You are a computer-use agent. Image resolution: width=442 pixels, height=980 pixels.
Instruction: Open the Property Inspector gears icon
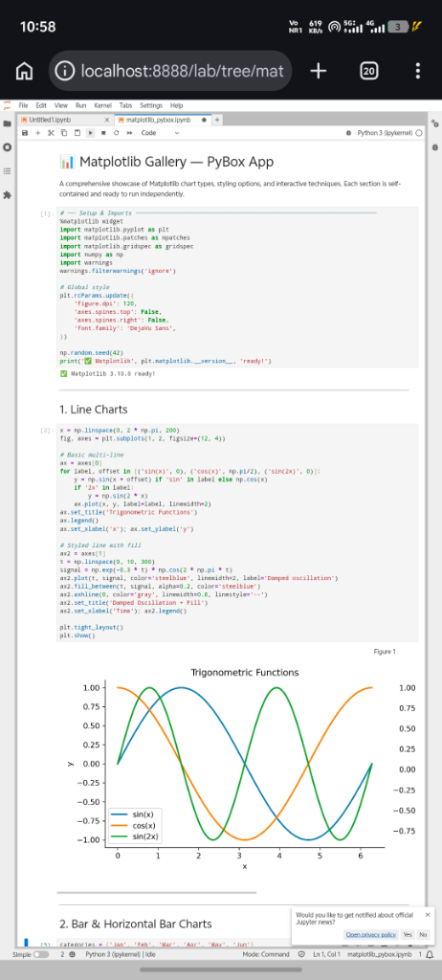coord(435,123)
